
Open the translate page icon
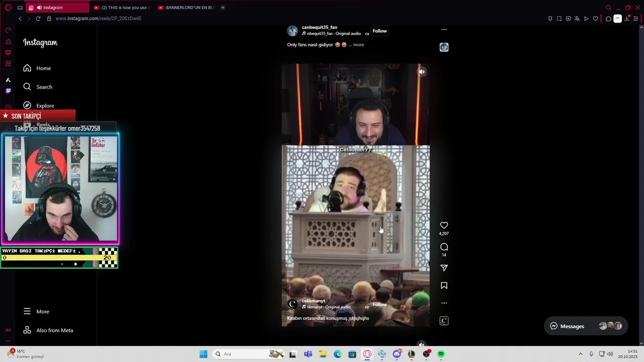pos(577,19)
